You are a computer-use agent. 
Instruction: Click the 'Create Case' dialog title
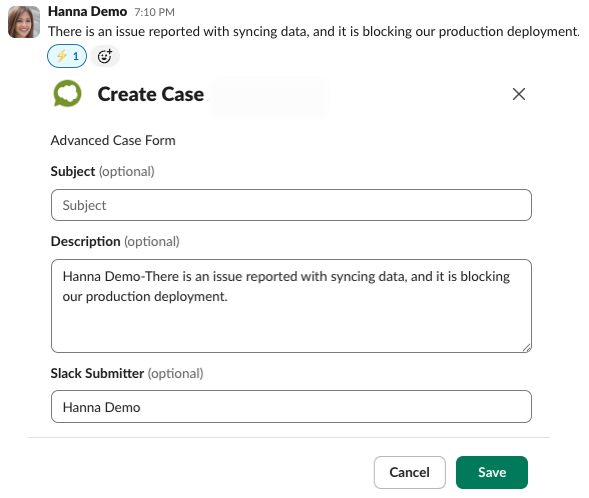[x=151, y=94]
